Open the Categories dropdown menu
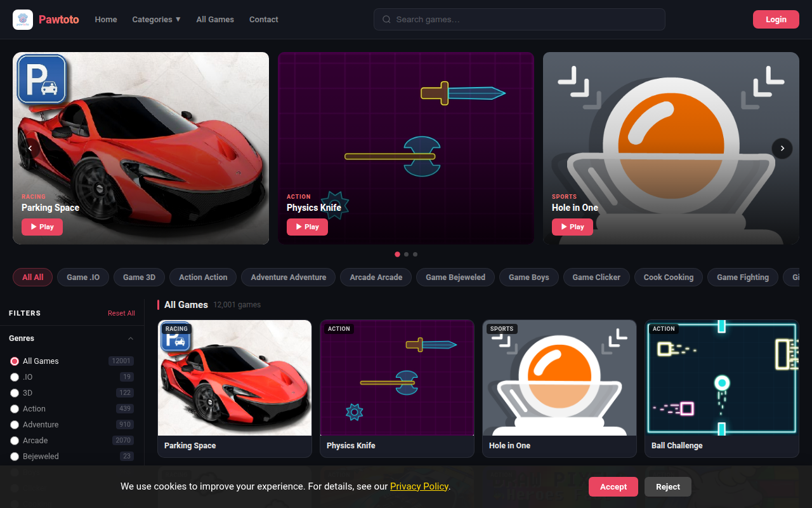 pos(156,20)
